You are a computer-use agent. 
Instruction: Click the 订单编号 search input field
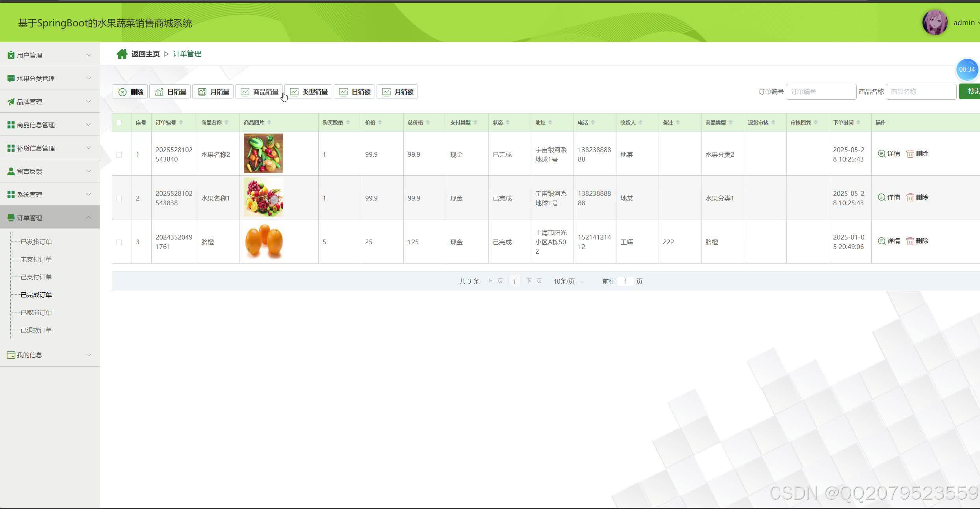tap(820, 91)
